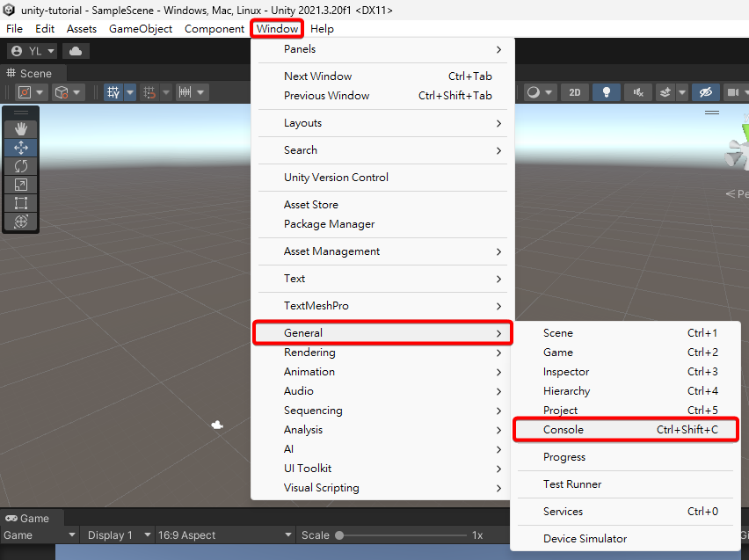The width and height of the screenshot is (749, 560).
Task: Click the Unity logo in title bar
Action: click(x=9, y=10)
